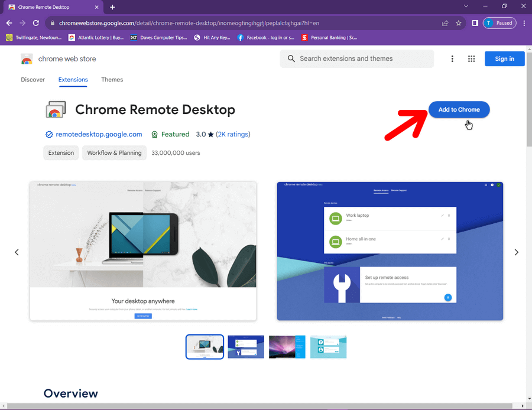Open Daves Computer Tips bookmark
Image resolution: width=532 pixels, height=410 pixels.
click(158, 38)
